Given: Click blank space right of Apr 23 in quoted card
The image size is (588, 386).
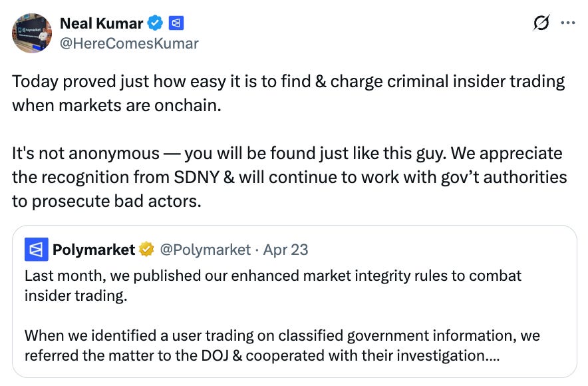Looking at the screenshot, I should (439, 250).
